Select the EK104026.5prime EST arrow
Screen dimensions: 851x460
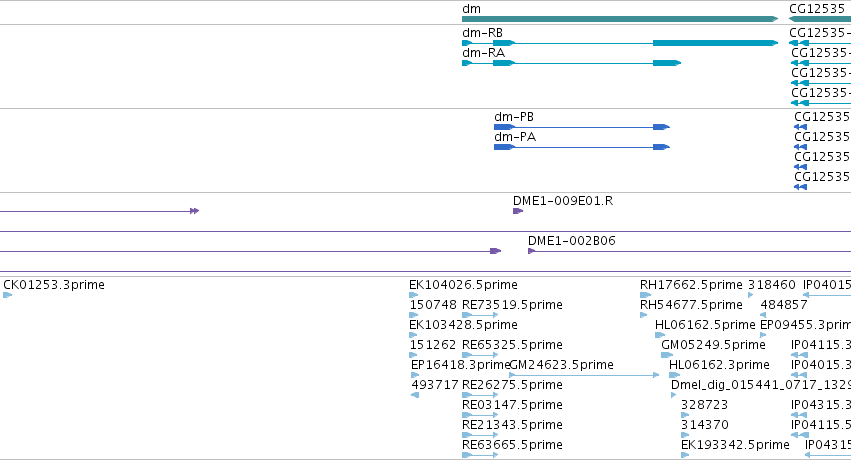click(x=414, y=295)
